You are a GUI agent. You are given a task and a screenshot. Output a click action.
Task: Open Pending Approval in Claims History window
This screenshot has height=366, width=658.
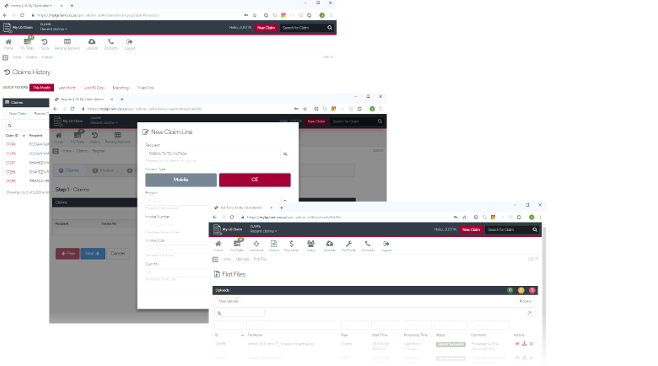[x=67, y=44]
